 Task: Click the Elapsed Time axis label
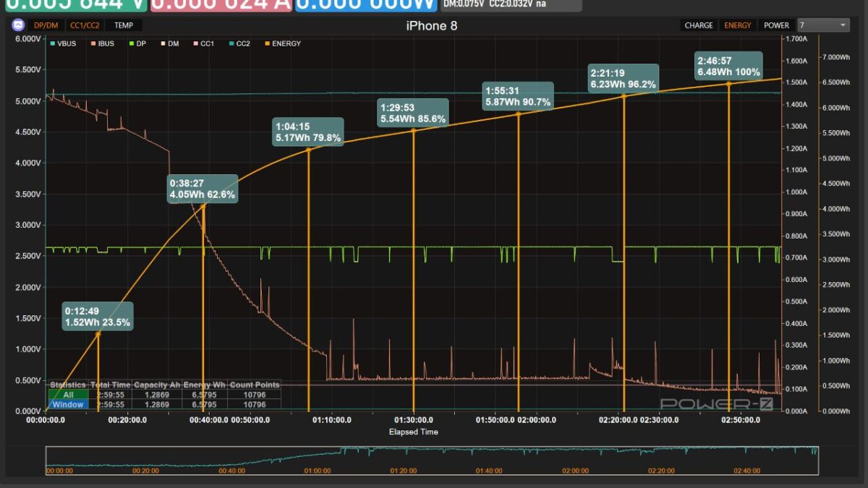(413, 432)
